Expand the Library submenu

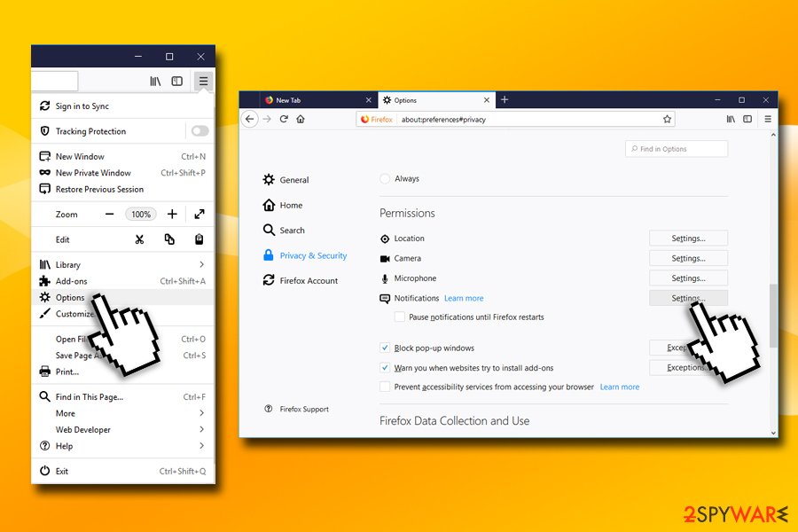pyautogui.click(x=122, y=265)
